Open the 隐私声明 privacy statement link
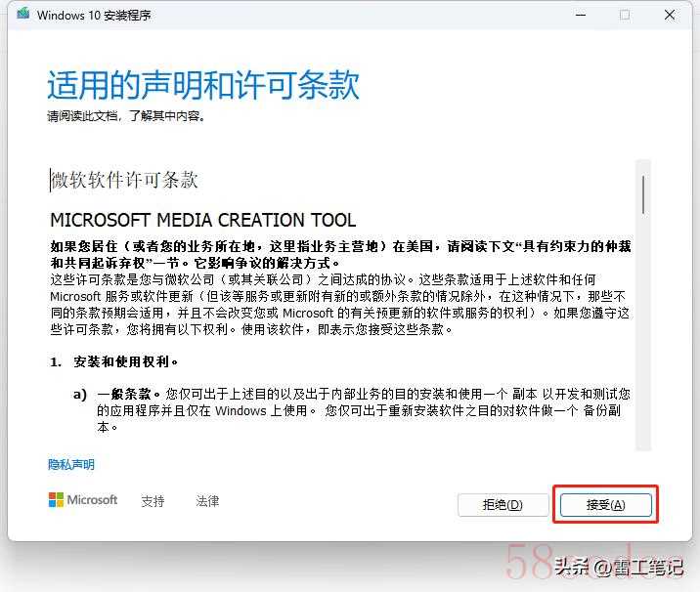 coord(71,465)
